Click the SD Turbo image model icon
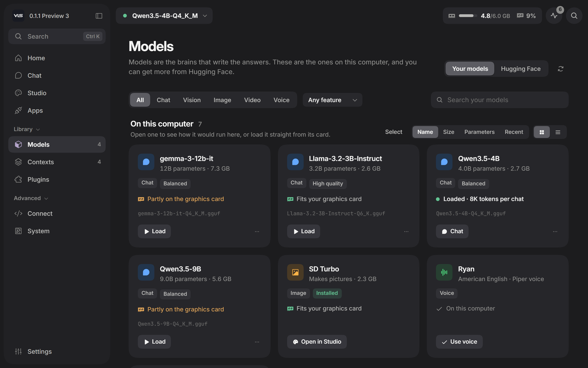Image resolution: width=588 pixels, height=368 pixels. coord(295,272)
